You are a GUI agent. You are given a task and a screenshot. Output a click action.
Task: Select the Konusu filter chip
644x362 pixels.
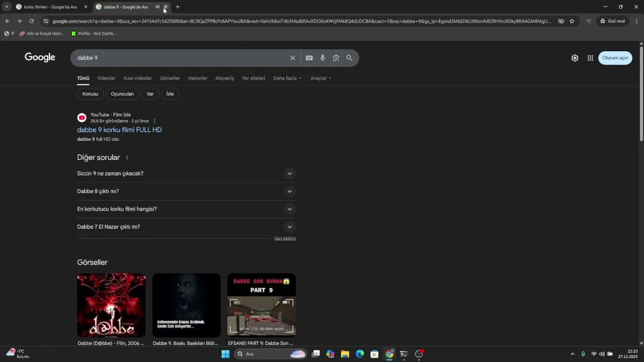(x=91, y=94)
